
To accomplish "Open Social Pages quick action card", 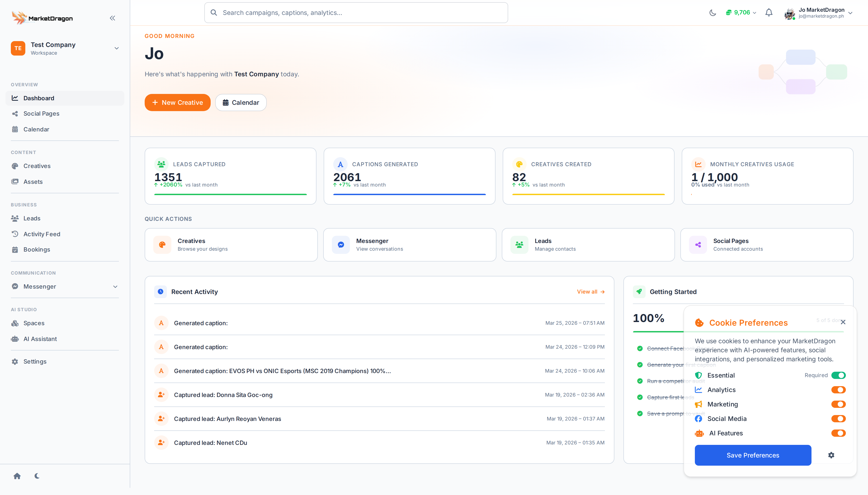I will (x=767, y=245).
